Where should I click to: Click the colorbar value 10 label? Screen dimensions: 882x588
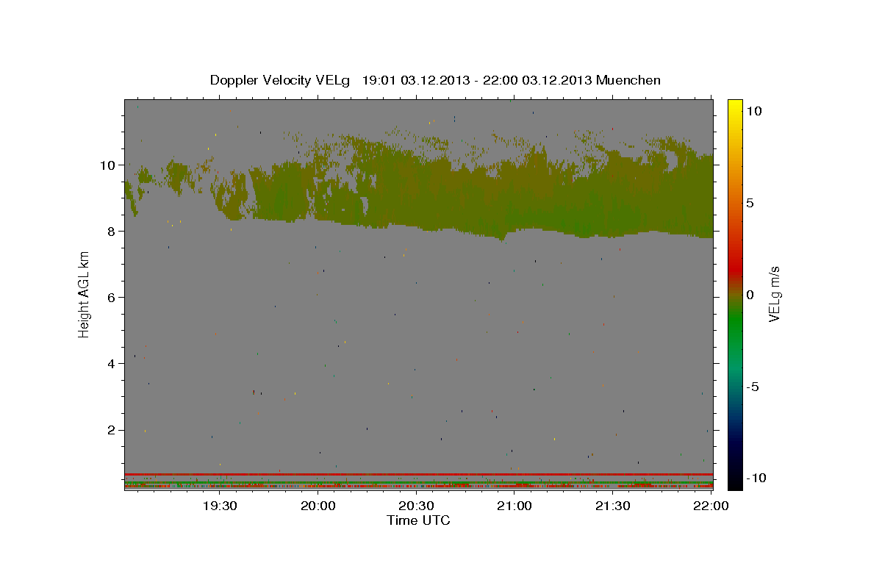click(754, 110)
